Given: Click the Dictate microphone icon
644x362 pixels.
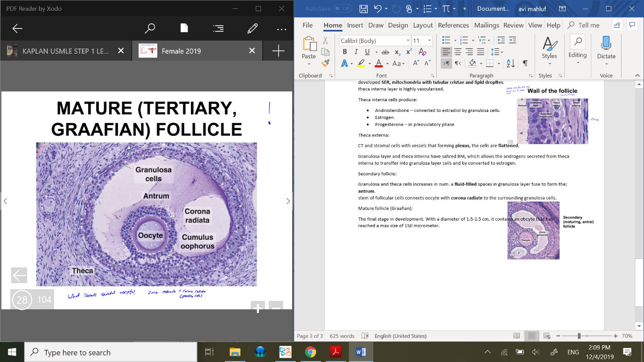Looking at the screenshot, I should (x=606, y=44).
